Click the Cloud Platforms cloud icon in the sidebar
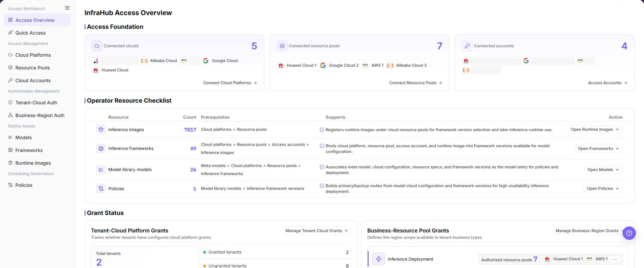 tap(10, 55)
